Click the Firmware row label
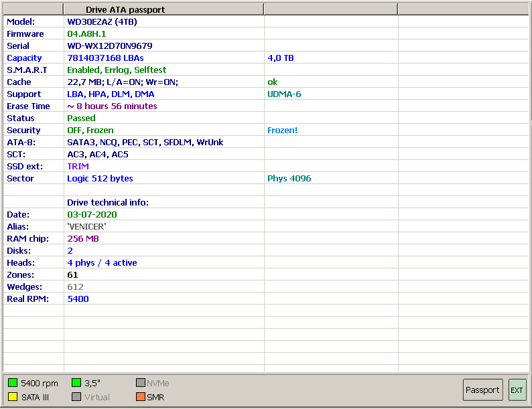This screenshot has height=409, width=532. pos(25,34)
